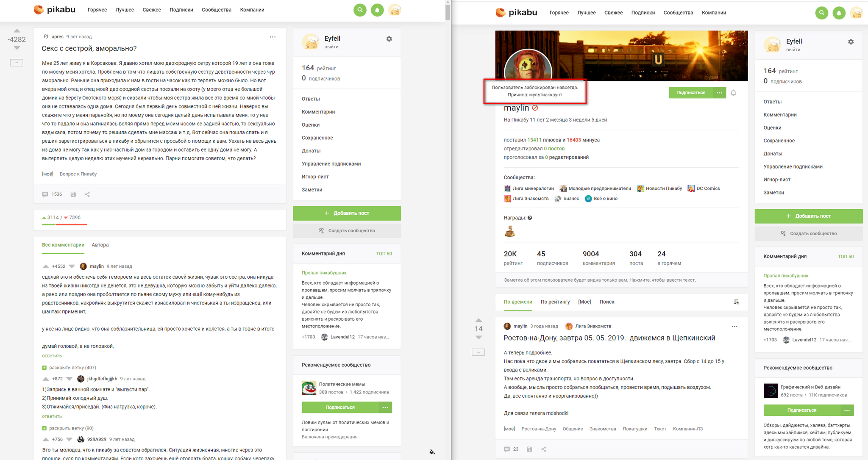Open three-dot menu of Ростов-на-Дону post
This screenshot has width=868, height=460.
click(734, 327)
